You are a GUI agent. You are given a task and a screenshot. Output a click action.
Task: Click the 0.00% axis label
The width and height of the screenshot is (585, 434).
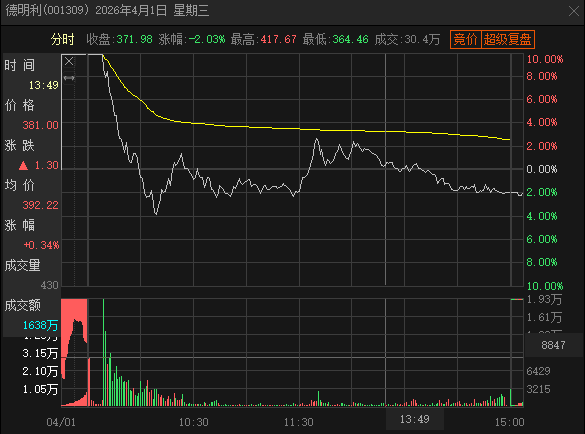[x=542, y=169]
